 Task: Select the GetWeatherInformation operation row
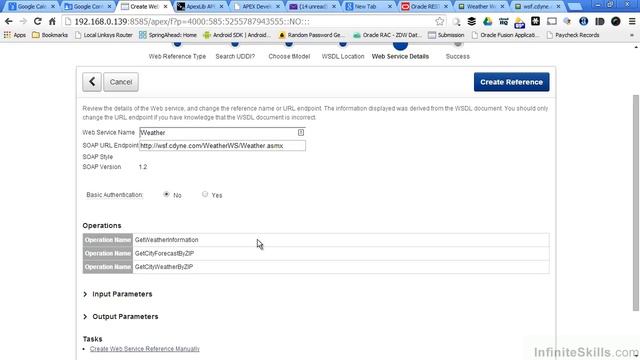316,240
